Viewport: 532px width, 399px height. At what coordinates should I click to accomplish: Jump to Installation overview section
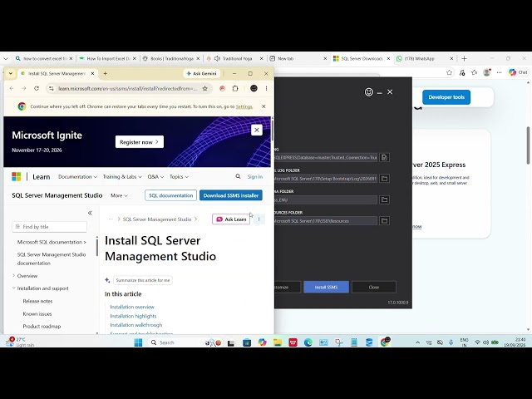[x=132, y=307]
